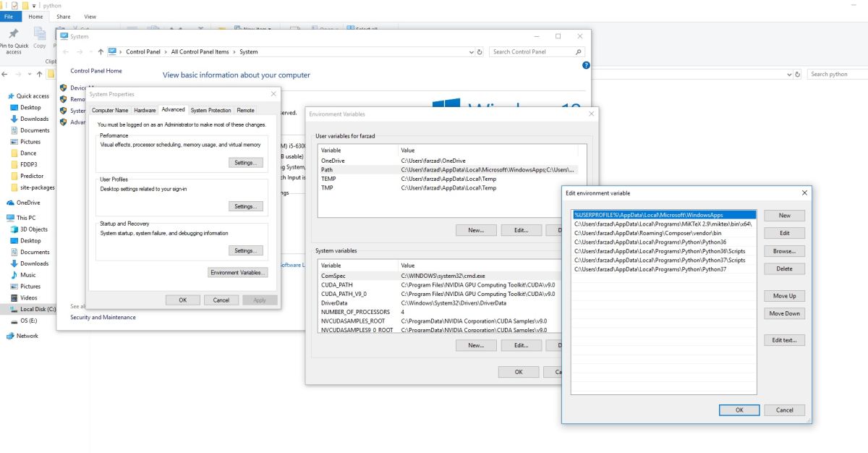The image size is (868, 453).
Task: Click New in Edit environment variable dialog
Action: click(785, 216)
